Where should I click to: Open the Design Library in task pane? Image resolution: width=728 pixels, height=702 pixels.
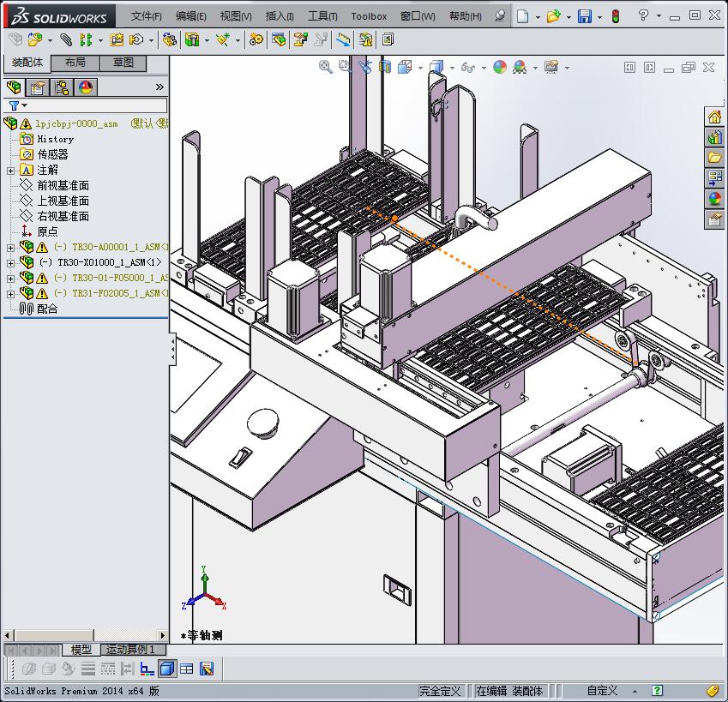coord(714,137)
